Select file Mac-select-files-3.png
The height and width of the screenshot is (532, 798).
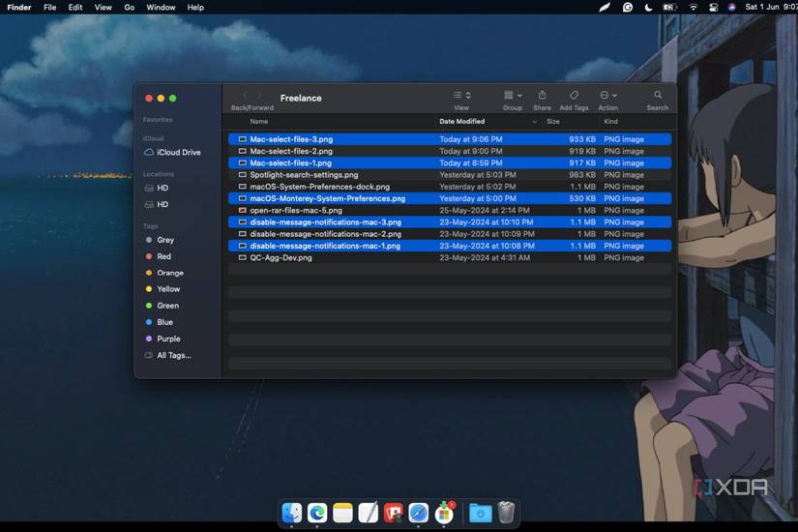pyautogui.click(x=450, y=139)
